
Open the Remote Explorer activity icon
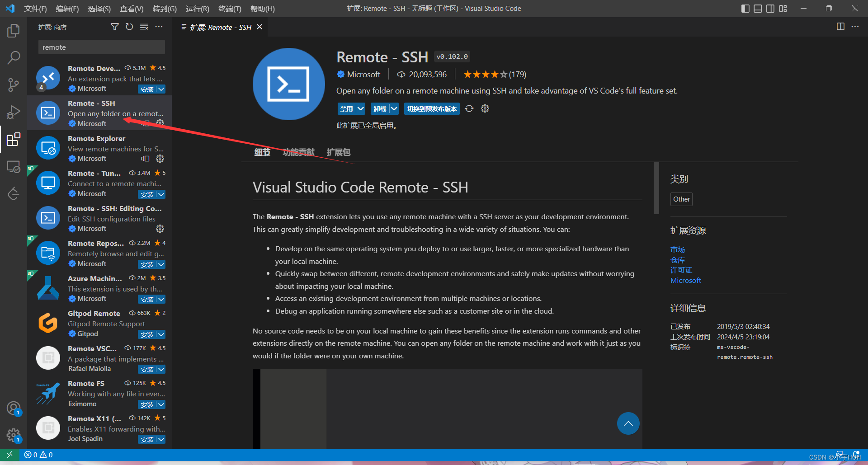point(14,167)
